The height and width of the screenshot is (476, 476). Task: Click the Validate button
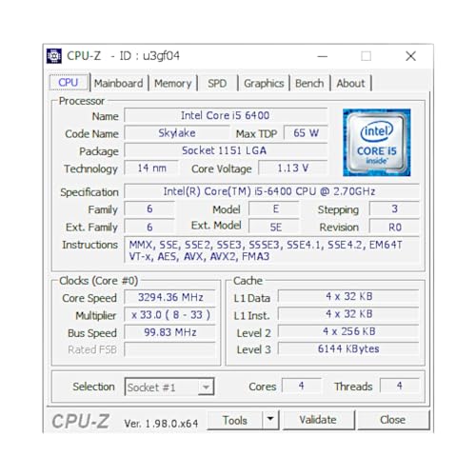coord(318,420)
